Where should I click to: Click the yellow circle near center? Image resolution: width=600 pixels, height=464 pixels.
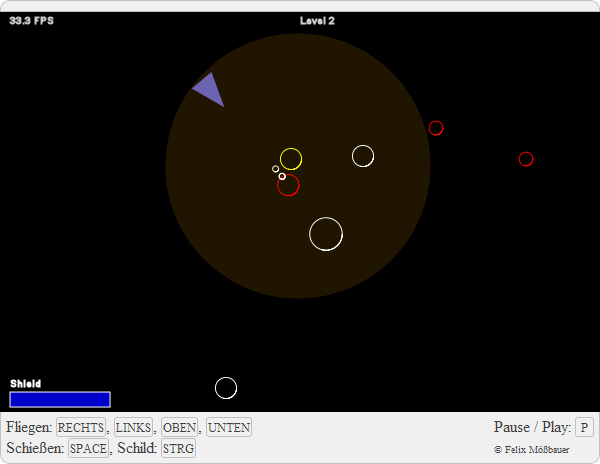tap(291, 159)
